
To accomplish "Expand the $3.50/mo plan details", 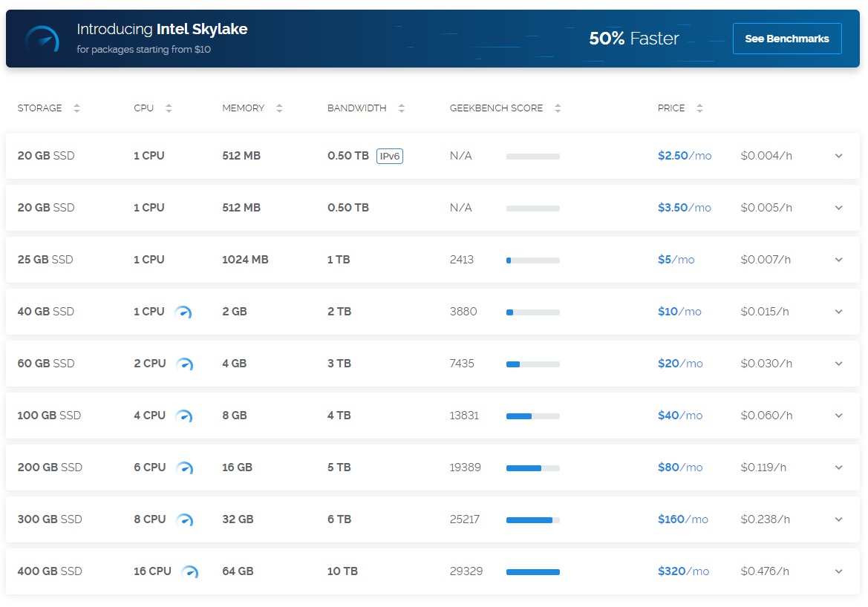I will coord(838,208).
